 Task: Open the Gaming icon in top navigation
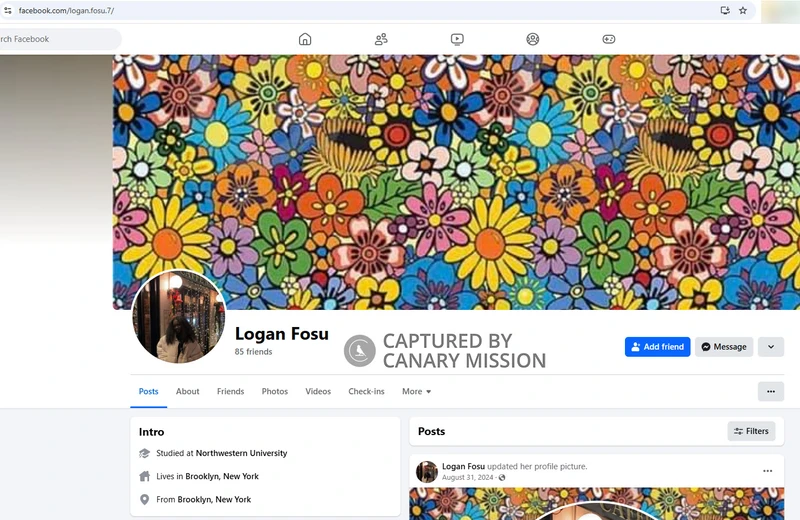pyautogui.click(x=609, y=39)
